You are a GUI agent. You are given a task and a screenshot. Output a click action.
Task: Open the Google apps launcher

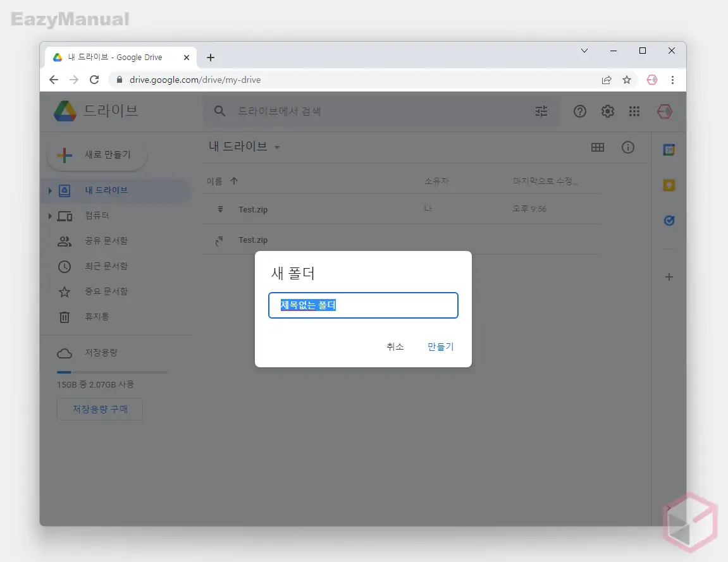pos(634,111)
